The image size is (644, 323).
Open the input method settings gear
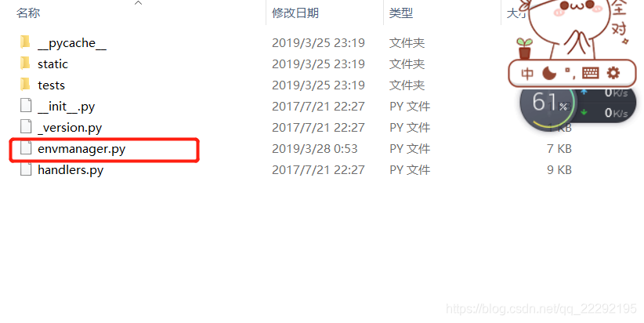click(613, 73)
